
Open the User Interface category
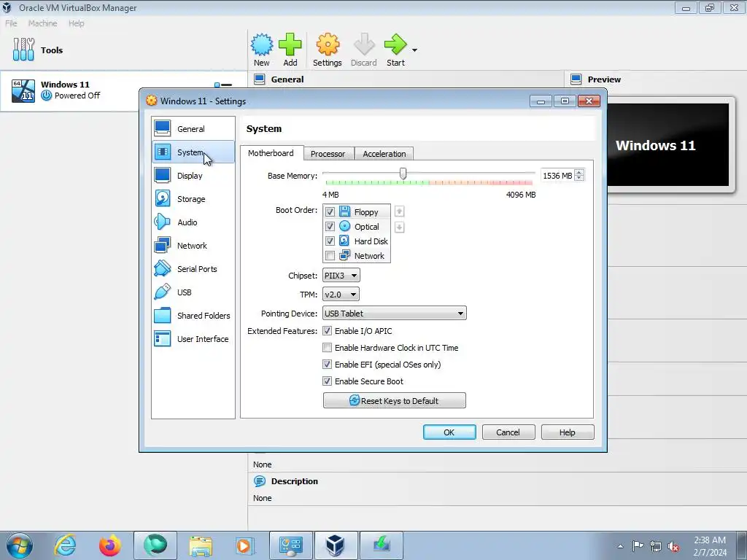click(x=193, y=338)
